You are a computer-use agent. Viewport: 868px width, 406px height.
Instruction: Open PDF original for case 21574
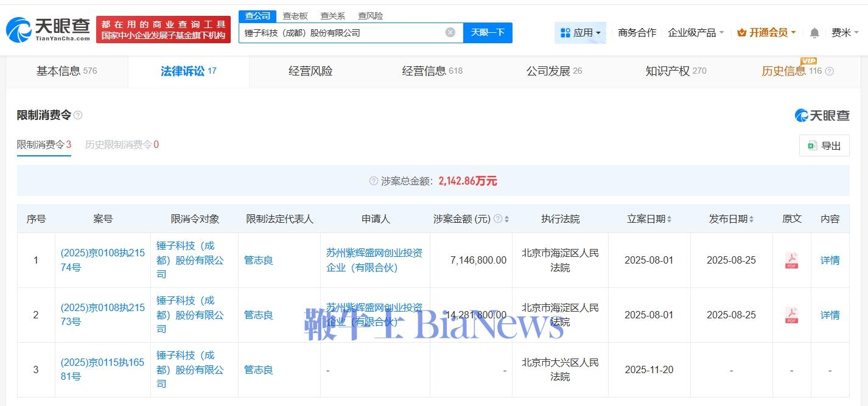tap(791, 261)
